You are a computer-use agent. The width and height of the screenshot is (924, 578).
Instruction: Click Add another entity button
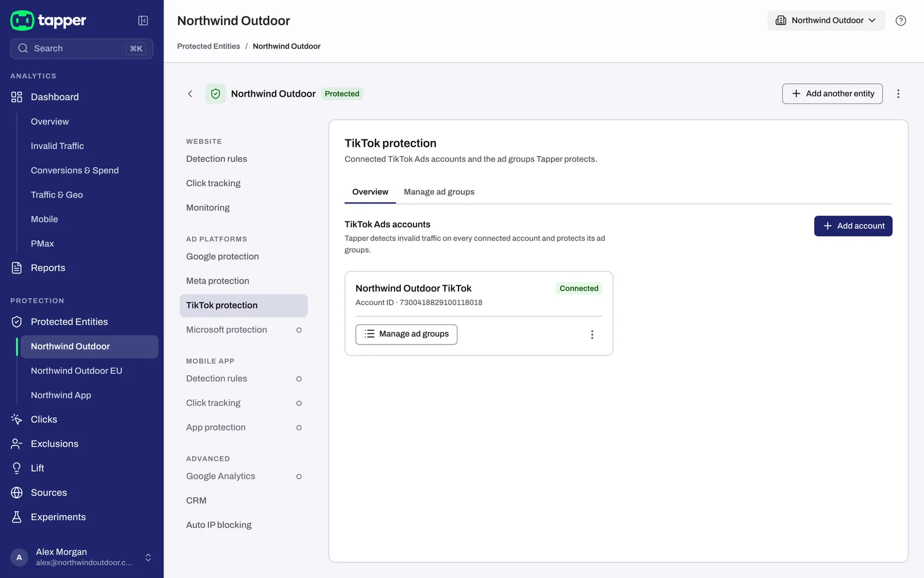[x=832, y=94]
